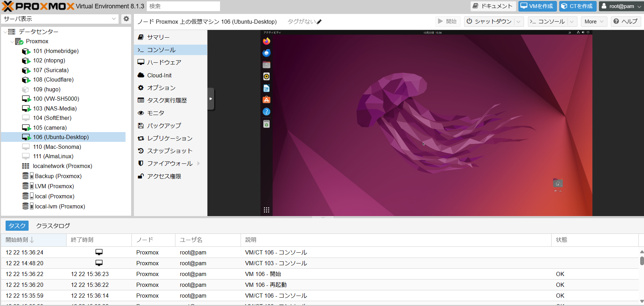Open Firefox in the Ubuntu dock

coord(266,41)
